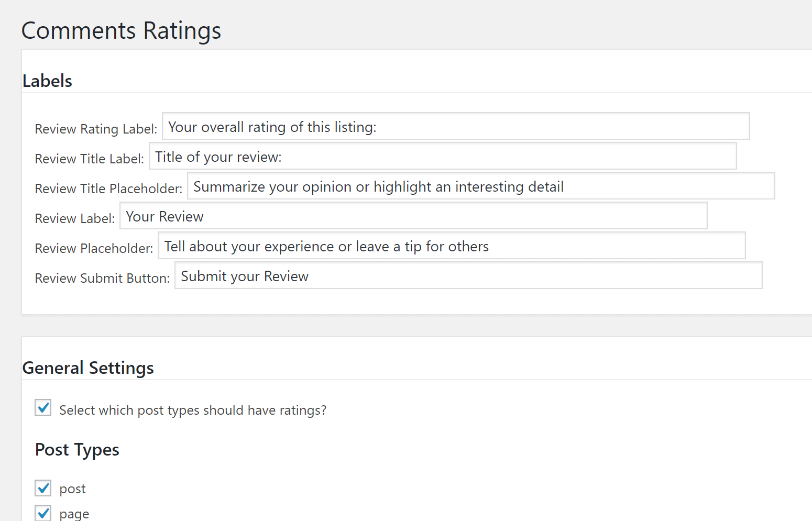Click the 'post' checkbox label text
Screen dimensions: 812x521
tap(72, 488)
